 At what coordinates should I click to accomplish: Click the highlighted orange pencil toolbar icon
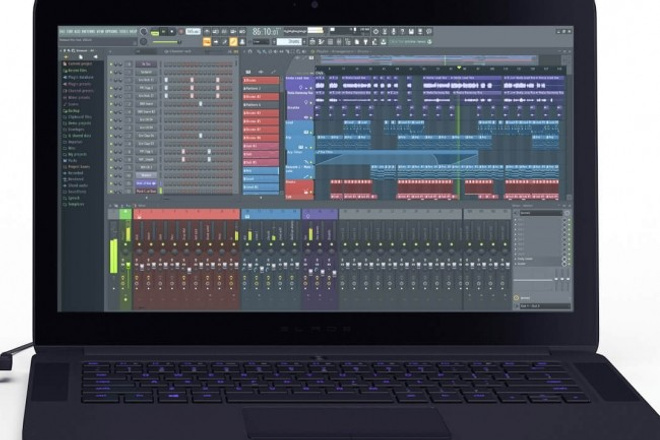[x=233, y=42]
